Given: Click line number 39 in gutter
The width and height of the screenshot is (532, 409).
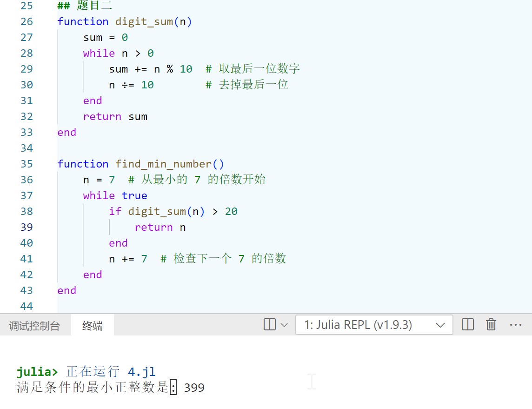Looking at the screenshot, I should 27,227.
